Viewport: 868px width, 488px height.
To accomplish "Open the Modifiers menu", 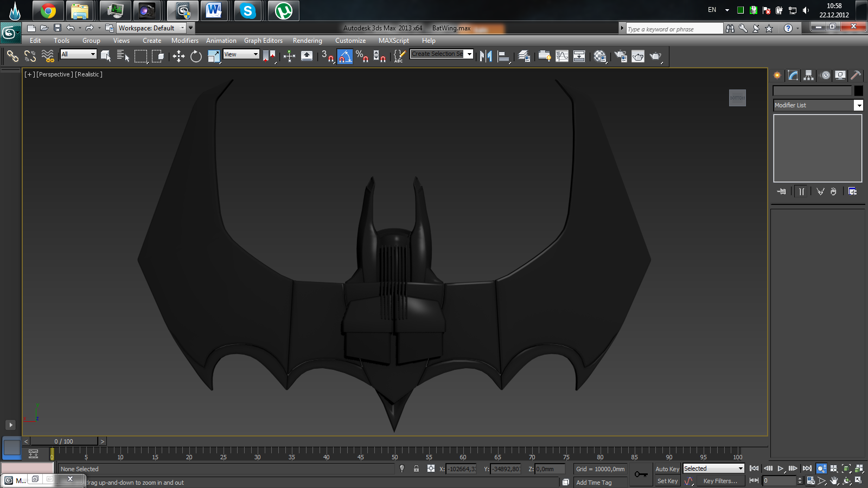I will coord(185,41).
